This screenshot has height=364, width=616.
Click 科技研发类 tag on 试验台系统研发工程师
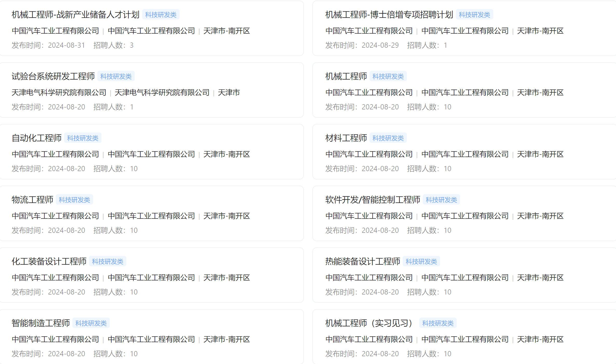[116, 76]
